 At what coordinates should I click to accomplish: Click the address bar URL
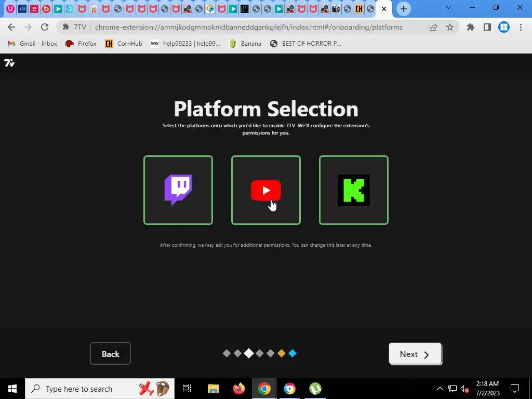[x=249, y=27]
